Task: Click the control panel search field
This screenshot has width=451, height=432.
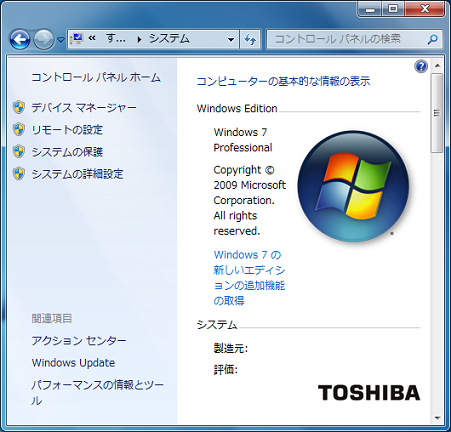Action: coord(355,39)
